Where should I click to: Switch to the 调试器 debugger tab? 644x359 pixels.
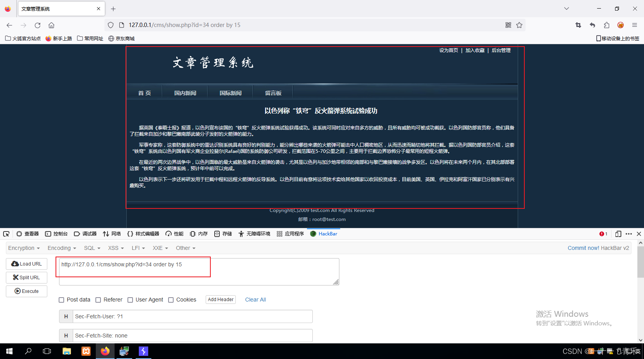pyautogui.click(x=85, y=234)
